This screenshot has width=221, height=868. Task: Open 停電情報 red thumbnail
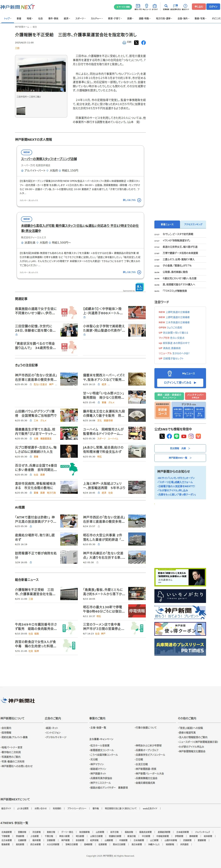(x=137, y=611)
